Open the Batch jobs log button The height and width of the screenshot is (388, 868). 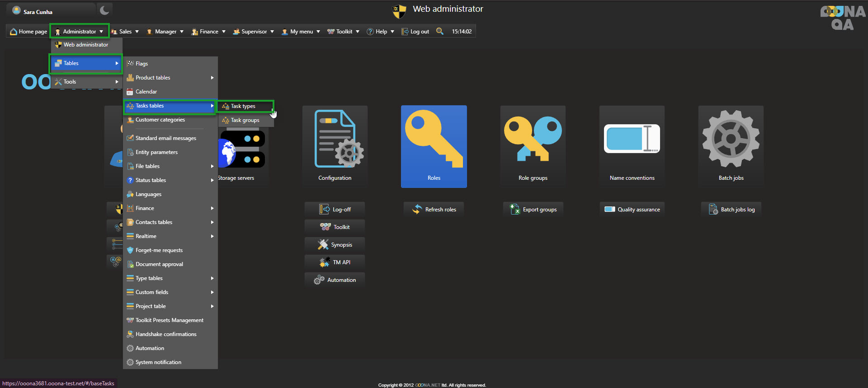pos(731,210)
